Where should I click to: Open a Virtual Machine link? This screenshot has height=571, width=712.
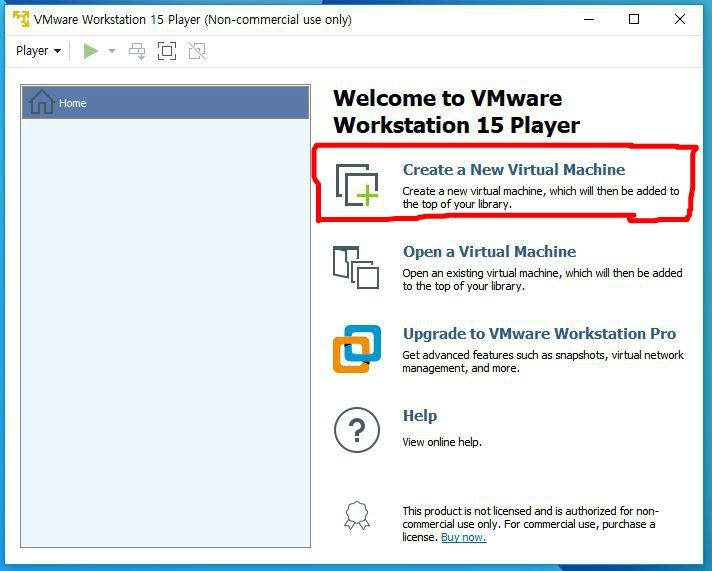tap(490, 252)
